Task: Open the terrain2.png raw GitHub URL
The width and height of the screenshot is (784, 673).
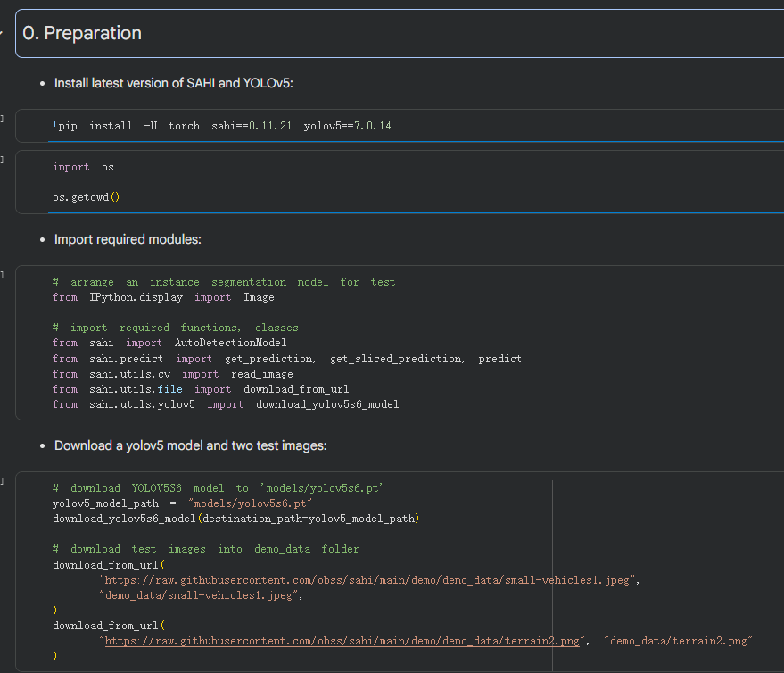Action: pyautogui.click(x=342, y=641)
